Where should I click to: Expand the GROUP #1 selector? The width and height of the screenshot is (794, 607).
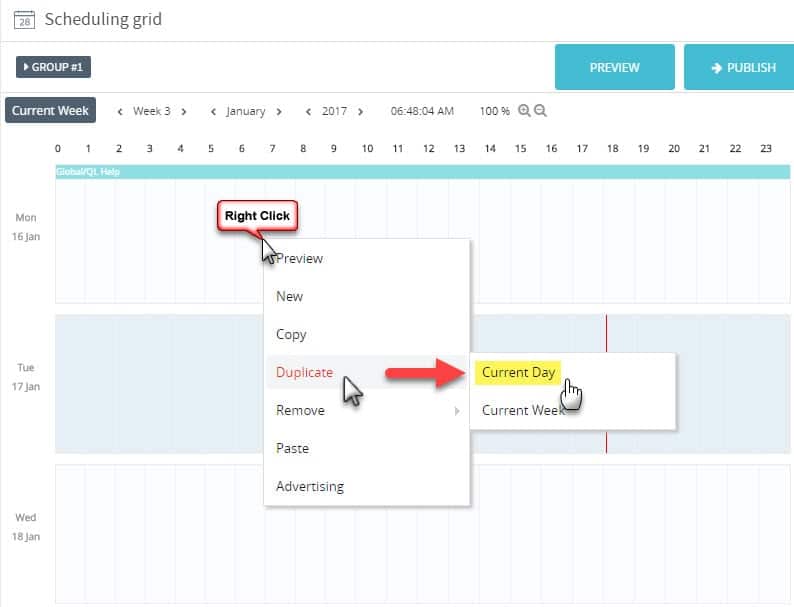53,67
